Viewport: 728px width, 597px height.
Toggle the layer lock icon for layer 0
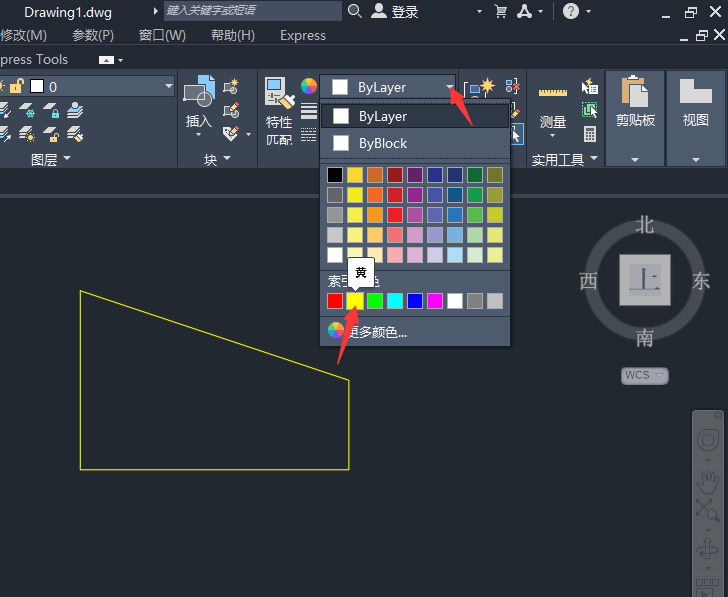click(17, 86)
